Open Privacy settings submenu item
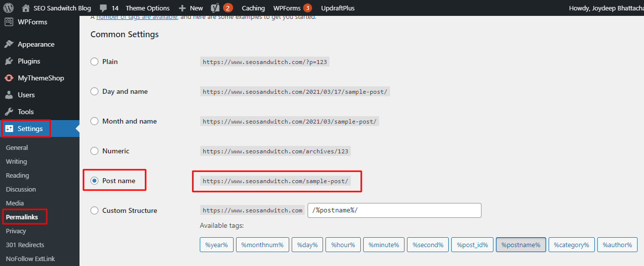The width and height of the screenshot is (644, 266). coord(16,231)
